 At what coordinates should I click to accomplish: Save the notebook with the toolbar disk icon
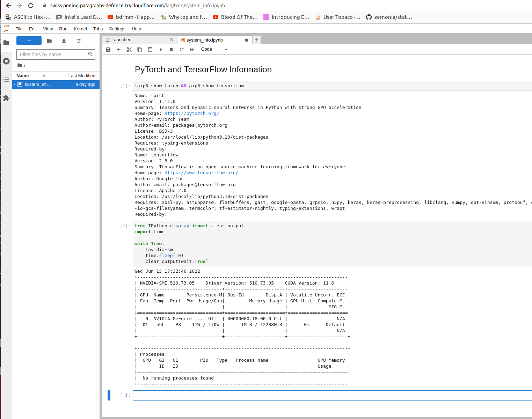pyautogui.click(x=108, y=50)
